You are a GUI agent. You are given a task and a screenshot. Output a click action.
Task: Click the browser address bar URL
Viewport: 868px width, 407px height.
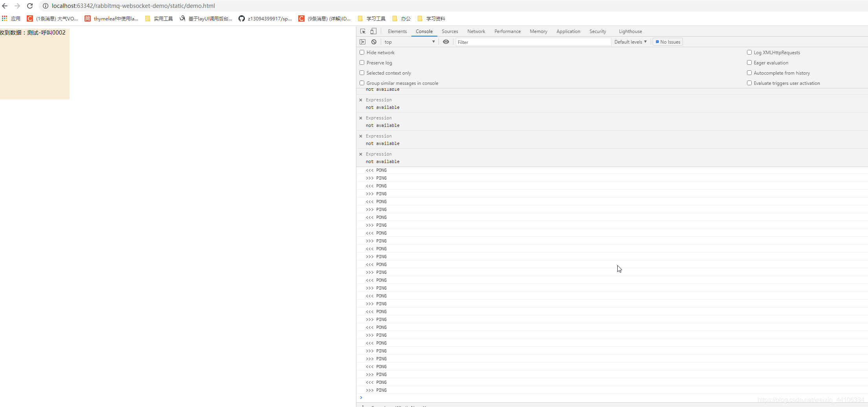pos(133,6)
